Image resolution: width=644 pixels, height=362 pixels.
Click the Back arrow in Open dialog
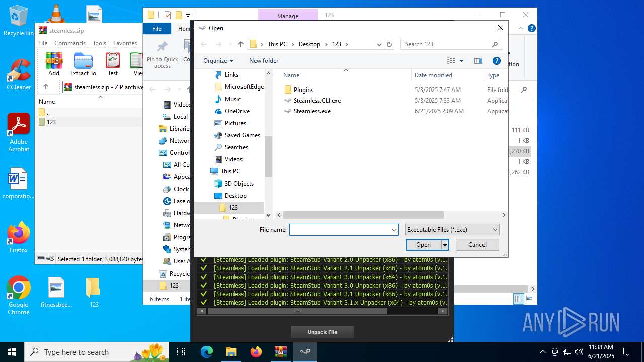[204, 44]
